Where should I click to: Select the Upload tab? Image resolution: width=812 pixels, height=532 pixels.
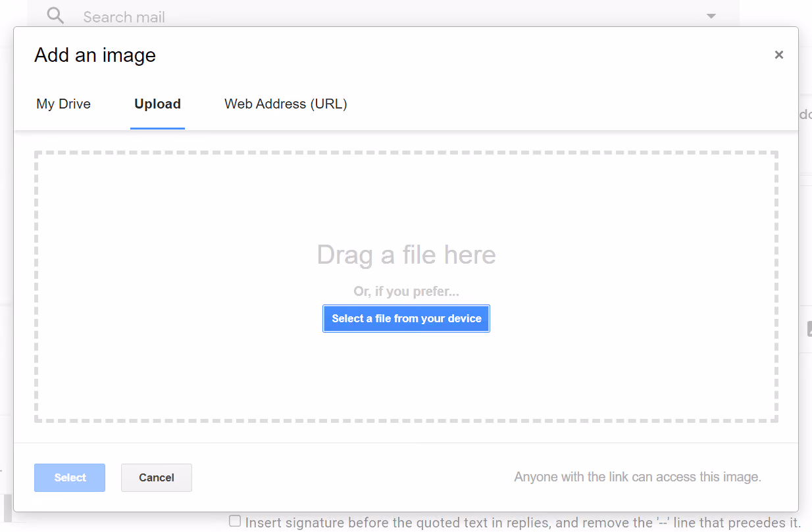coord(157,104)
